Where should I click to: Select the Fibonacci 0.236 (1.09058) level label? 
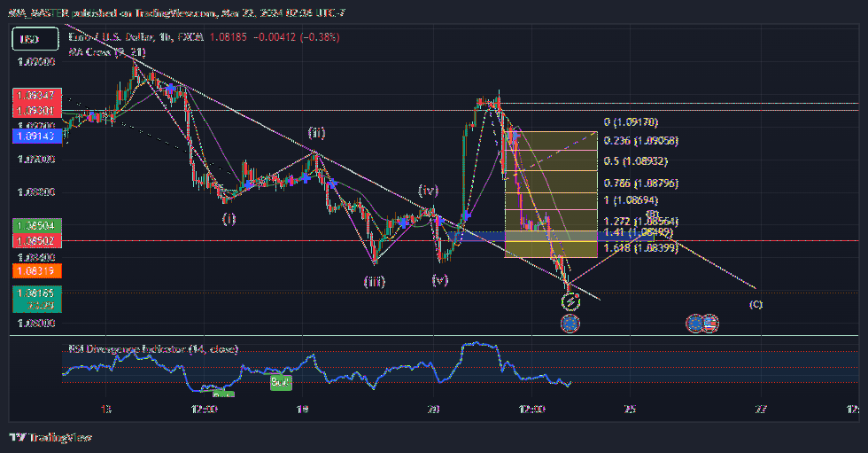(641, 141)
